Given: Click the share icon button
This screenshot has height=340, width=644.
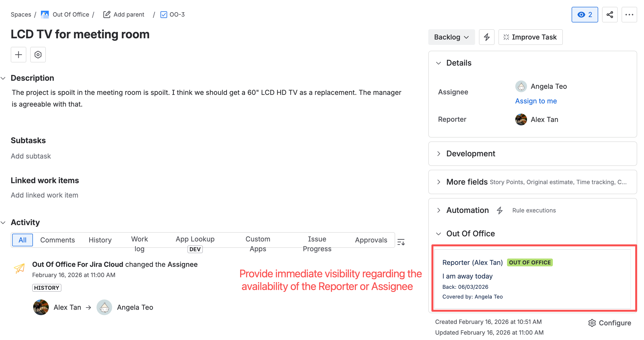Looking at the screenshot, I should point(609,14).
